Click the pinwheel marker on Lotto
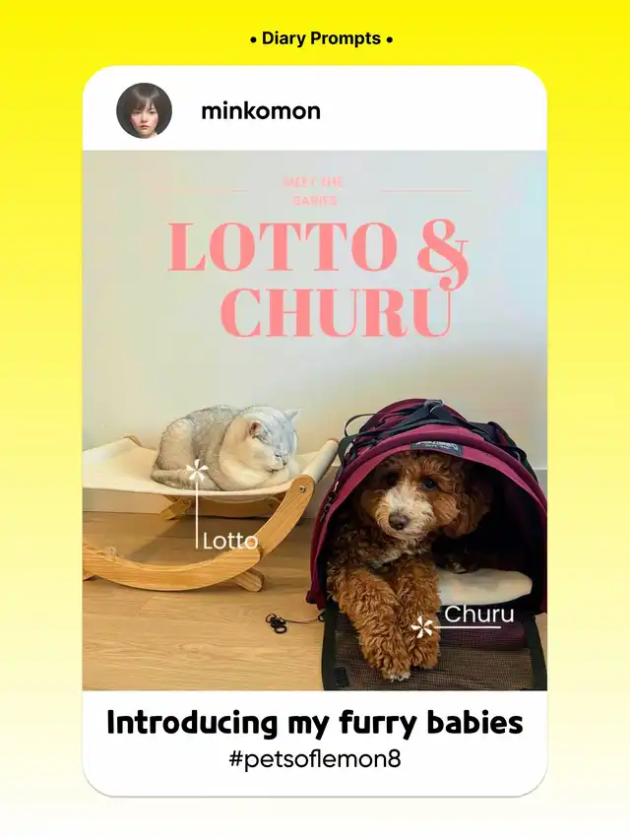Image resolution: width=630 pixels, height=840 pixels. click(196, 473)
